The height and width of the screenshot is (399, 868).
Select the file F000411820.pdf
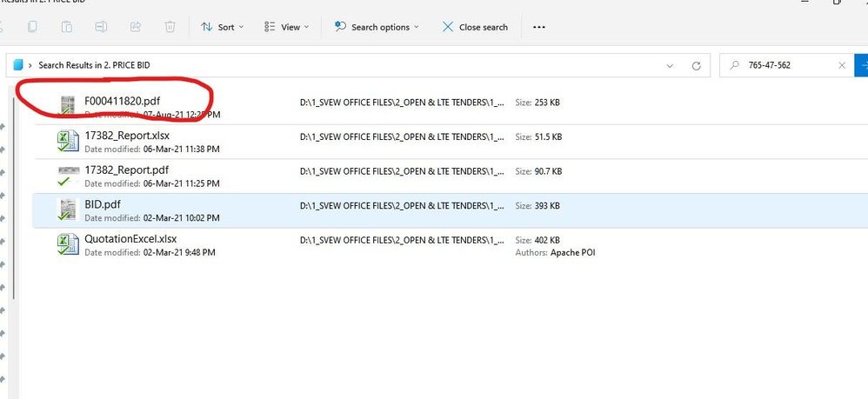pos(123,102)
